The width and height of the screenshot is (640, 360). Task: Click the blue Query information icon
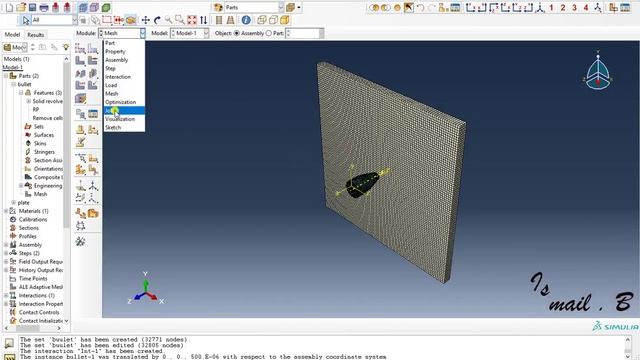tap(246, 20)
